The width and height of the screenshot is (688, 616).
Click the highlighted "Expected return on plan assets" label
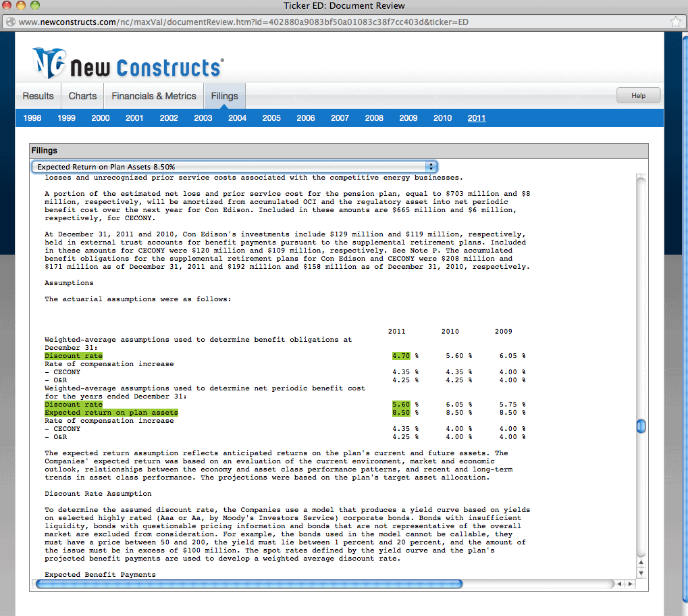(x=111, y=412)
